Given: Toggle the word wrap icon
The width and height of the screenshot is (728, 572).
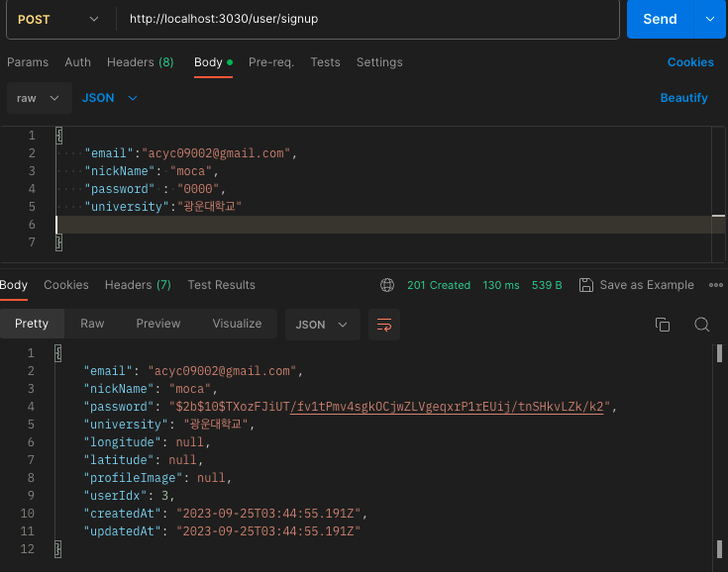Looking at the screenshot, I should pos(384,325).
